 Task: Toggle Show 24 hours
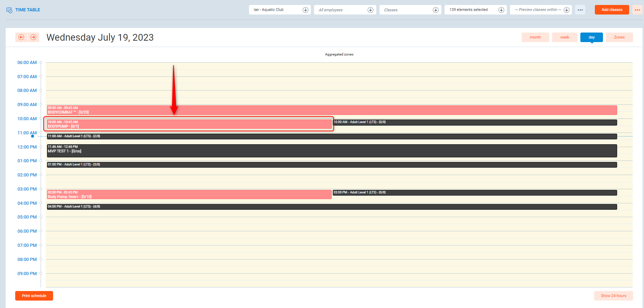point(613,296)
